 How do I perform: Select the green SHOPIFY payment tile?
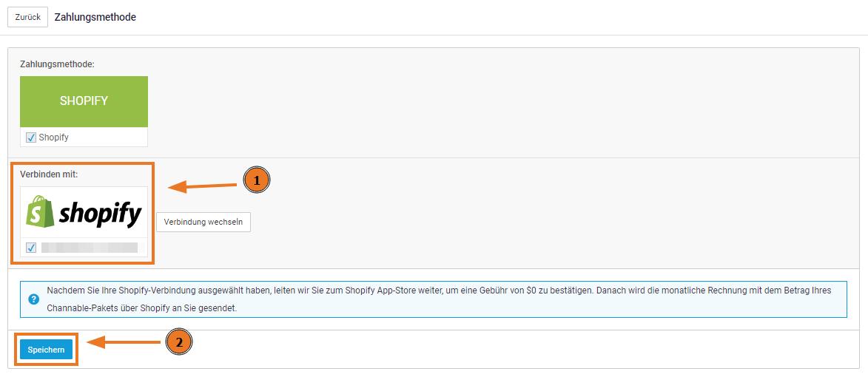pyautogui.click(x=84, y=101)
